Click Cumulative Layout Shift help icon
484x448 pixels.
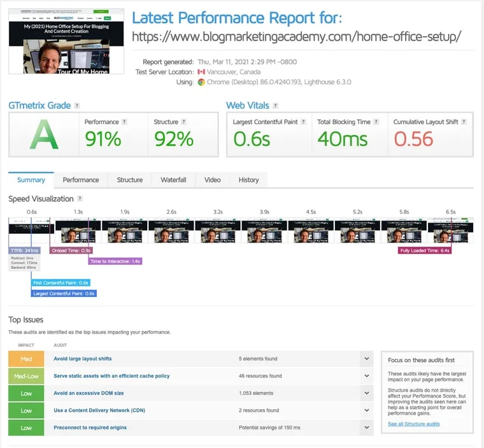(464, 122)
